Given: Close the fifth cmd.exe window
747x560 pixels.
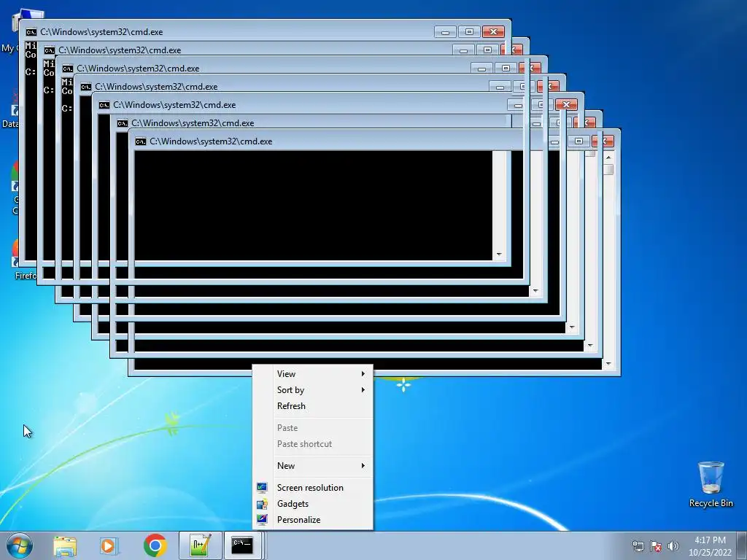Looking at the screenshot, I should point(566,105).
